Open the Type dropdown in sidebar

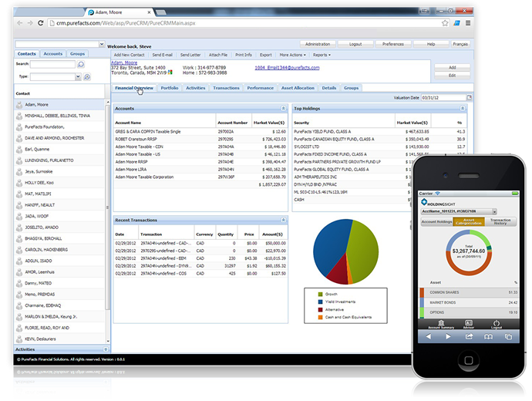(x=78, y=76)
